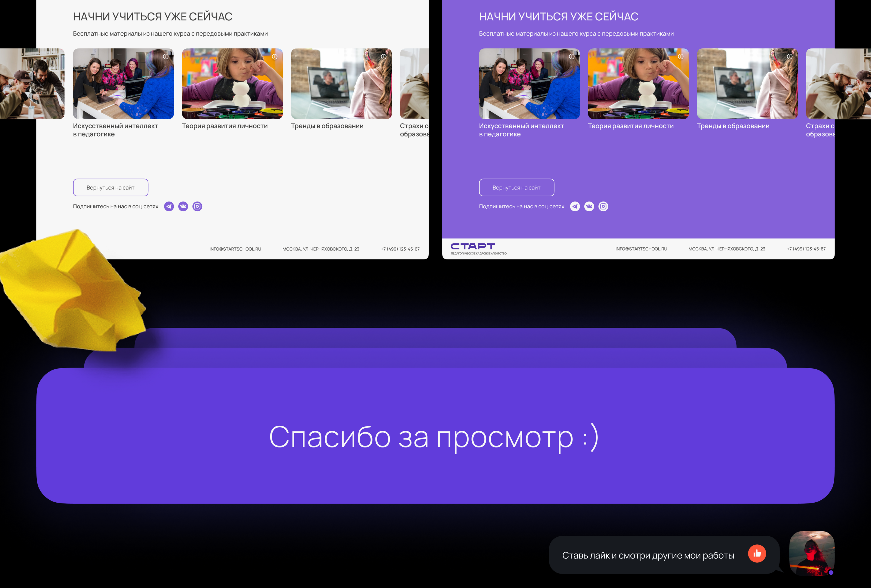This screenshot has height=588, width=871.
Task: Open 'Тренды в образовании' card image, white mockup
Action: 341,84
